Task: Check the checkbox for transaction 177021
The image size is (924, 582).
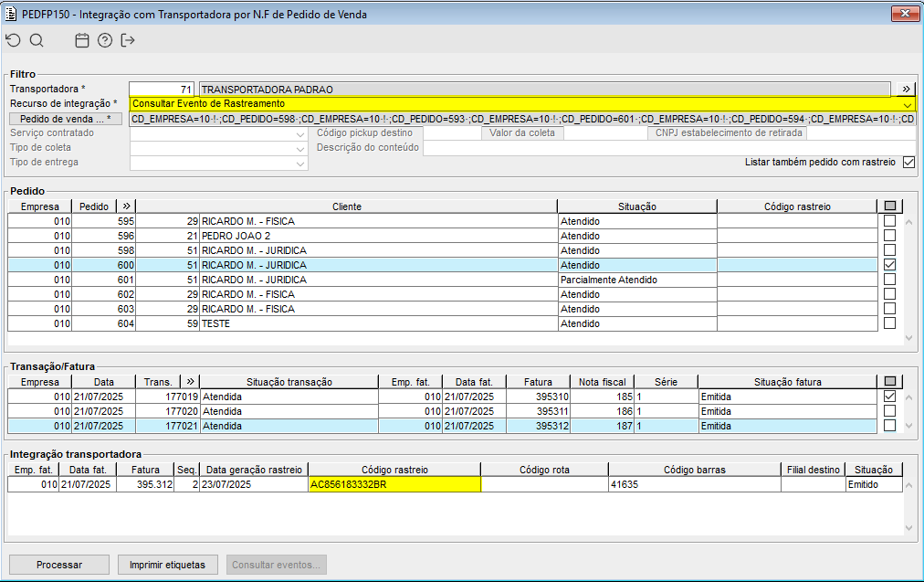Action: tap(889, 426)
